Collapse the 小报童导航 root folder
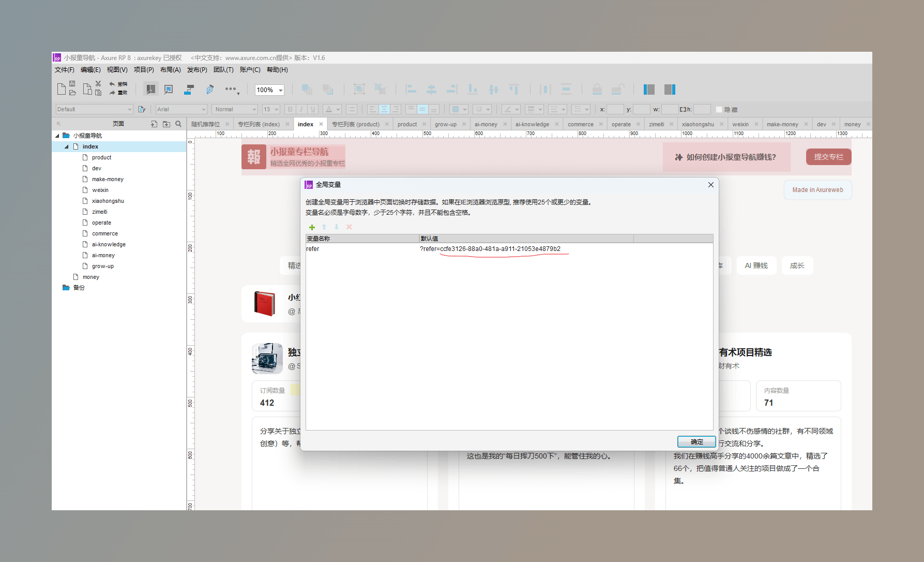The width and height of the screenshot is (924, 562). (x=57, y=136)
